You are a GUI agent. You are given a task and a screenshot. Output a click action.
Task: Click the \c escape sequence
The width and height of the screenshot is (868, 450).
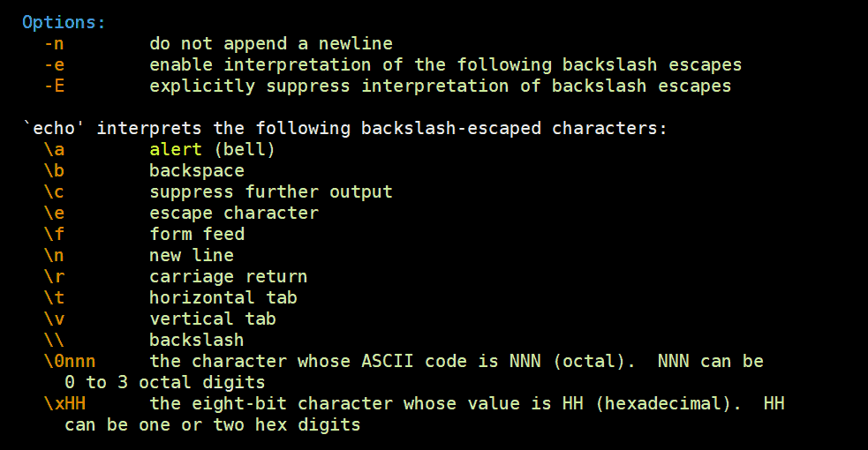coord(54,191)
